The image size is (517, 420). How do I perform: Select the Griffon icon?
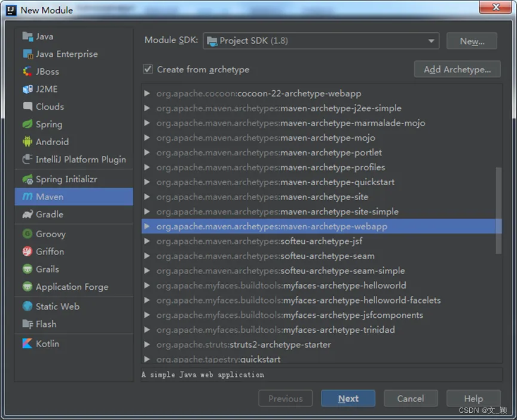[27, 252]
